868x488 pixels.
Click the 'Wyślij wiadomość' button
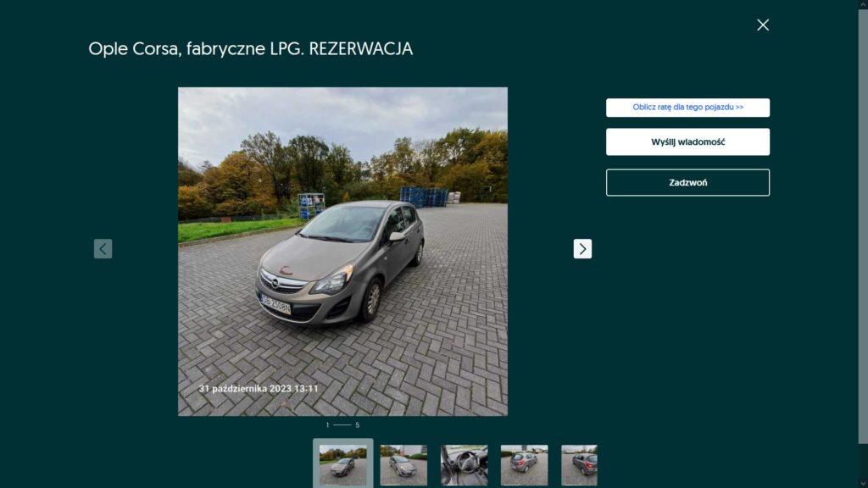point(687,141)
